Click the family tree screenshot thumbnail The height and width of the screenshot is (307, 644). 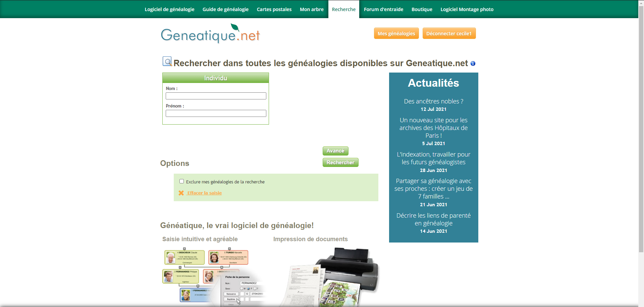tap(214, 277)
